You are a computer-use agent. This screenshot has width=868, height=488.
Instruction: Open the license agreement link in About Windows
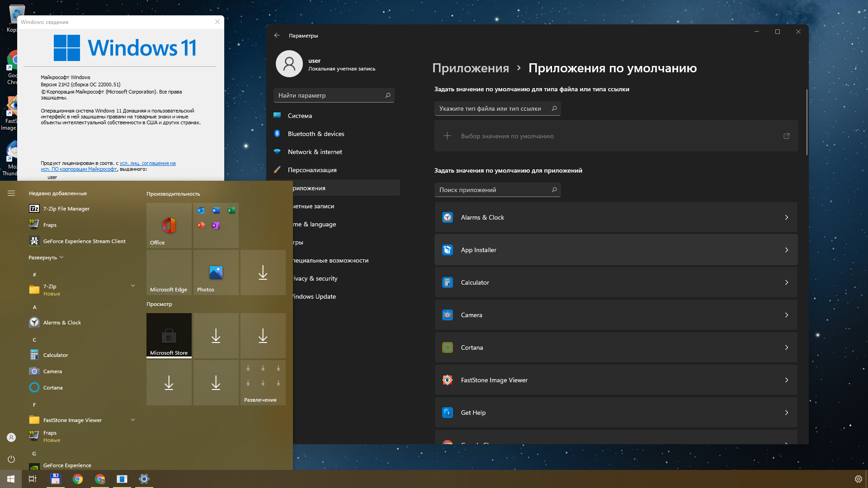[147, 163]
